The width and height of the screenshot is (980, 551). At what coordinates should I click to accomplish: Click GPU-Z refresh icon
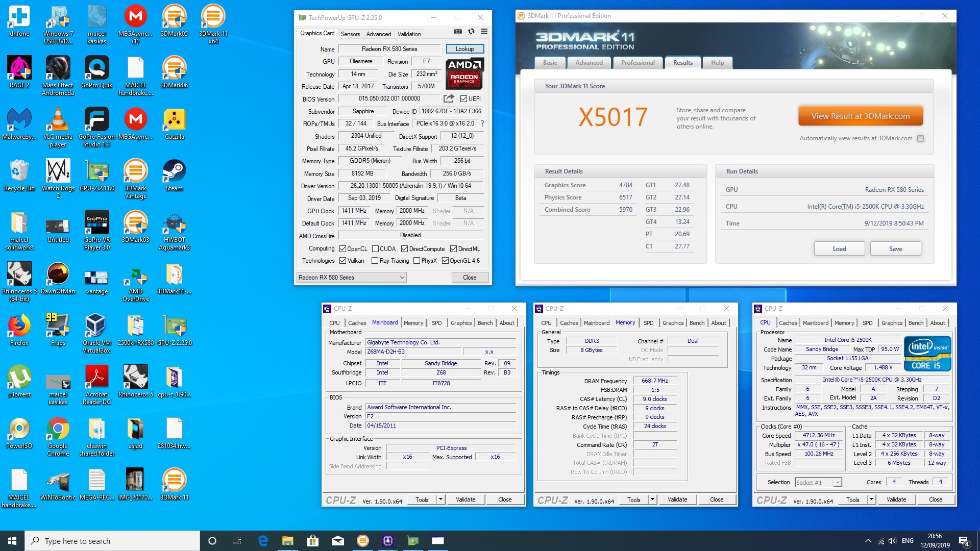[471, 32]
